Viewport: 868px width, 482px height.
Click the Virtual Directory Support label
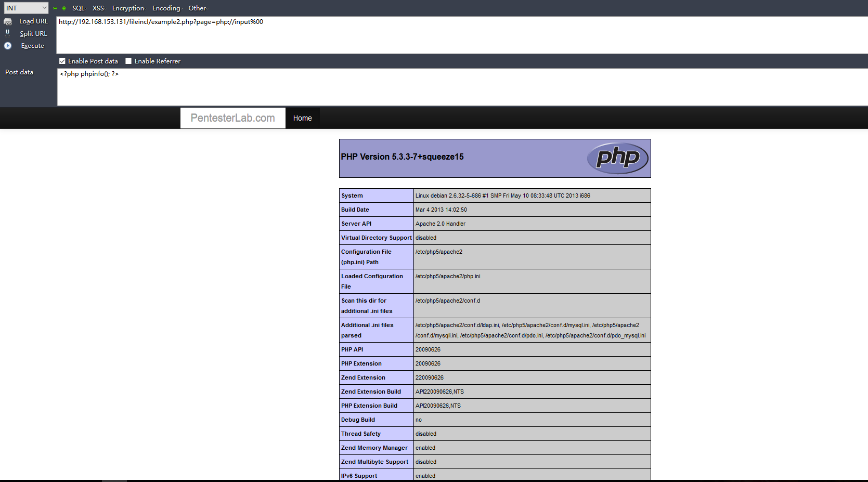(x=377, y=238)
